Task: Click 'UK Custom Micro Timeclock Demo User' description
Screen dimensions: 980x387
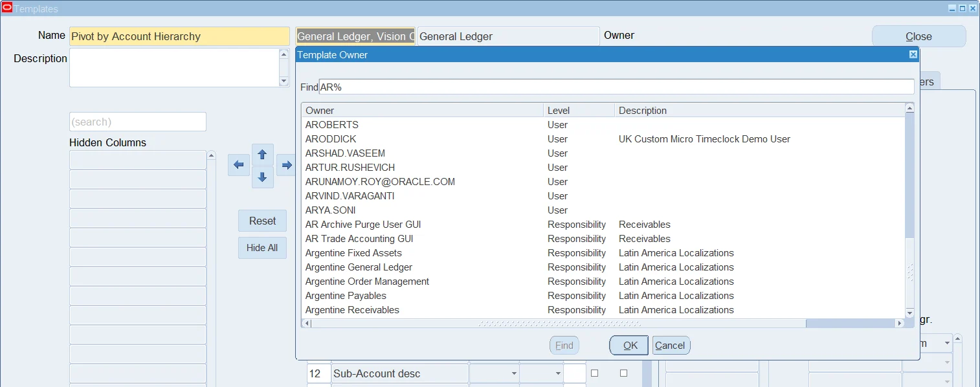Action: pyautogui.click(x=704, y=139)
